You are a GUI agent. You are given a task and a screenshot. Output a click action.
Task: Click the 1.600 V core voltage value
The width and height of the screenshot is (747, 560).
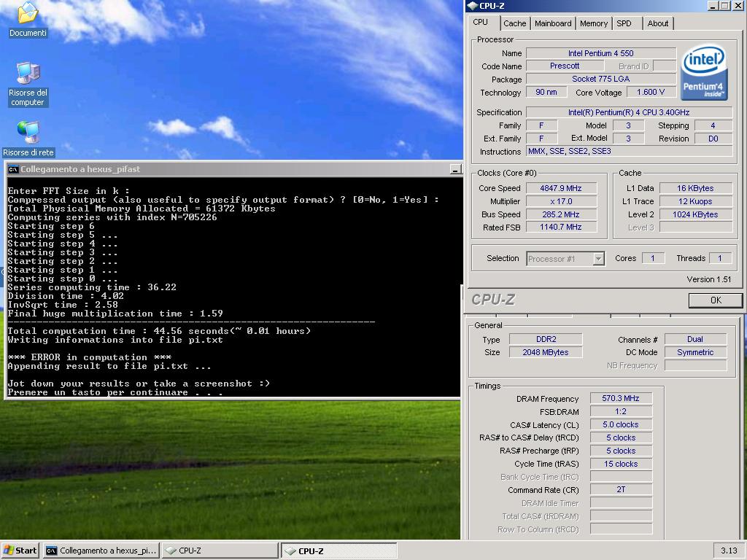pyautogui.click(x=650, y=93)
